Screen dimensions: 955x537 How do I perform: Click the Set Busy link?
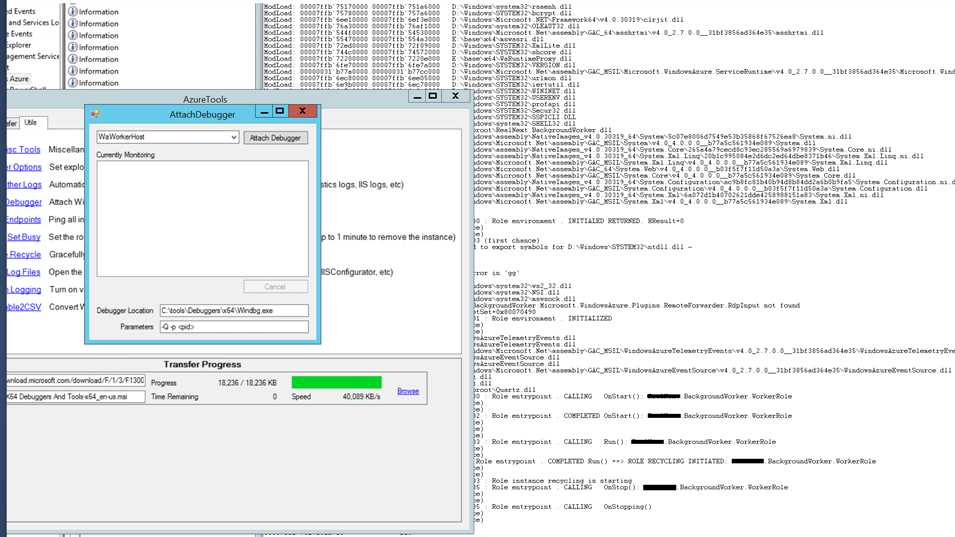(24, 237)
